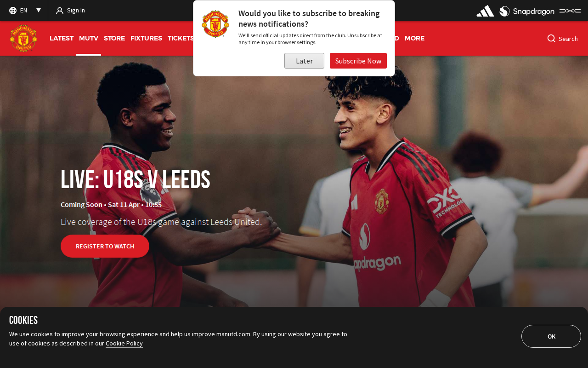Click the crest in notification popup
This screenshot has height=368, width=588.
(x=215, y=24)
